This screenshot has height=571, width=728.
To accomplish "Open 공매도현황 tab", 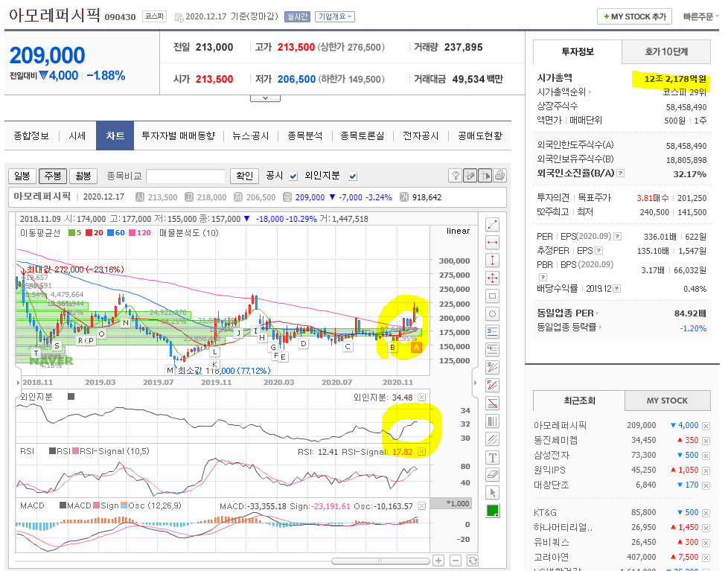I will 480,135.
